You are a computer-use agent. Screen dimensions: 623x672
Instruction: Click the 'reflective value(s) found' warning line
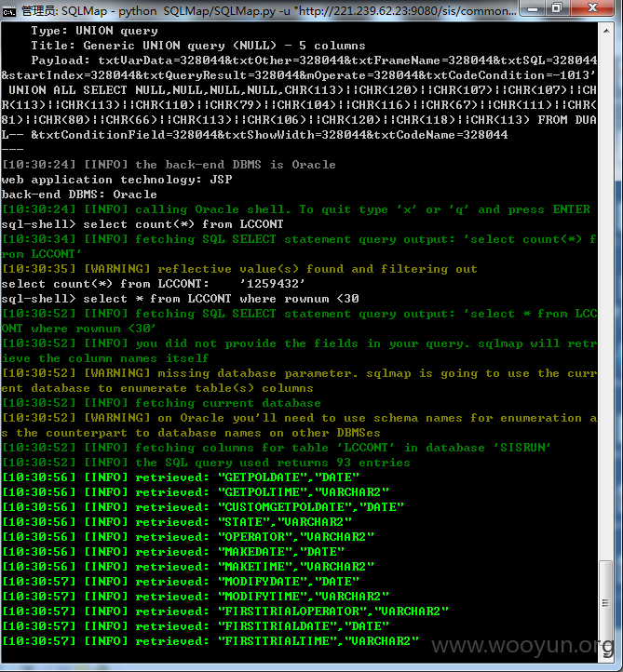coord(239,269)
